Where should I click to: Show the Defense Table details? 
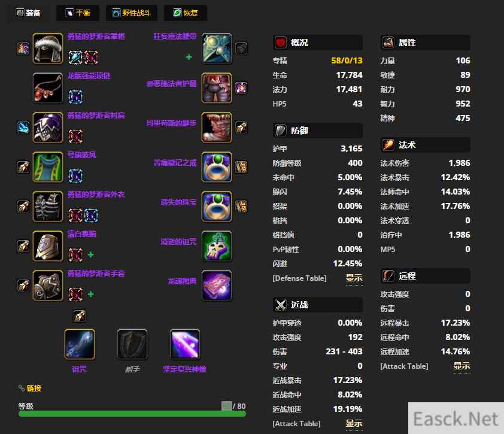point(354,278)
